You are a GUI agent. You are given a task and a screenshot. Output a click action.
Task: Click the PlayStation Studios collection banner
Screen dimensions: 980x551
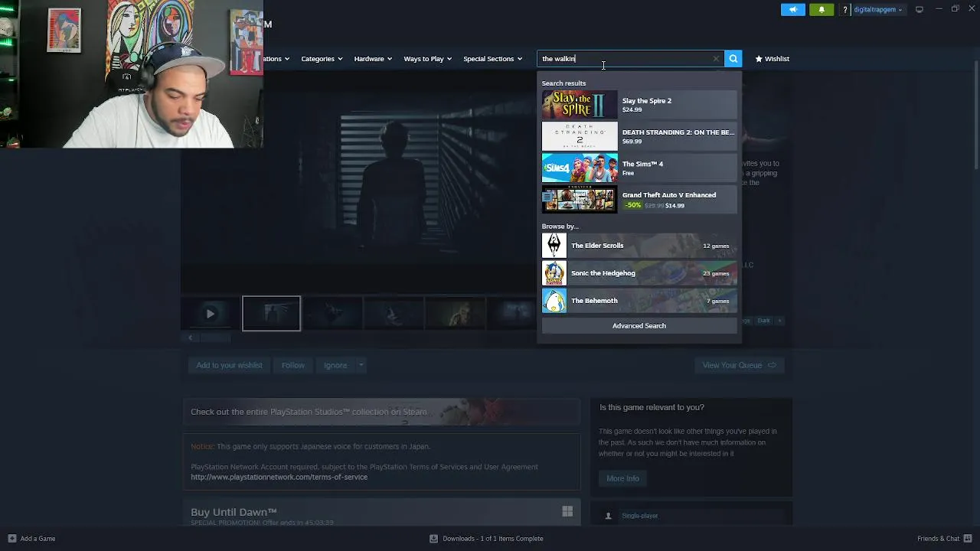381,412
